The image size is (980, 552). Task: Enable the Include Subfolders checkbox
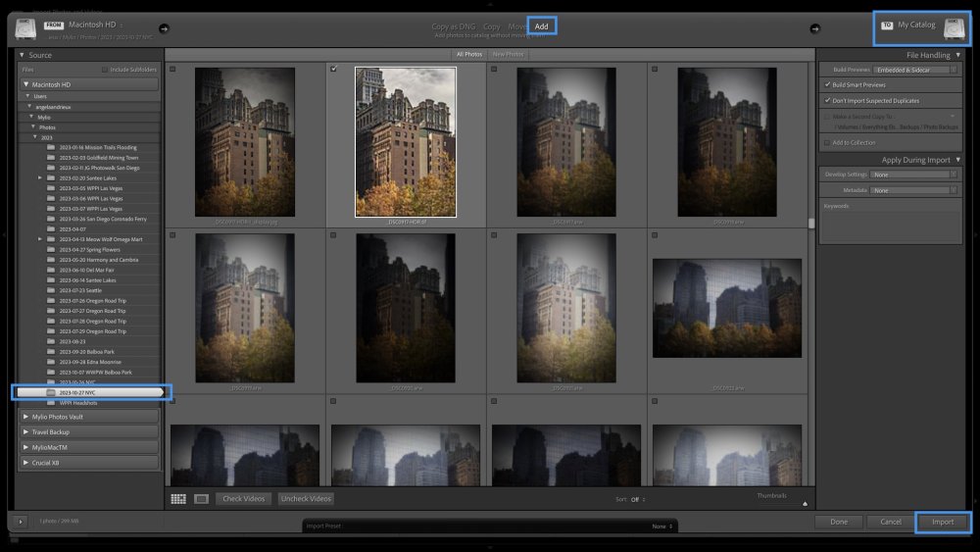[x=105, y=70]
